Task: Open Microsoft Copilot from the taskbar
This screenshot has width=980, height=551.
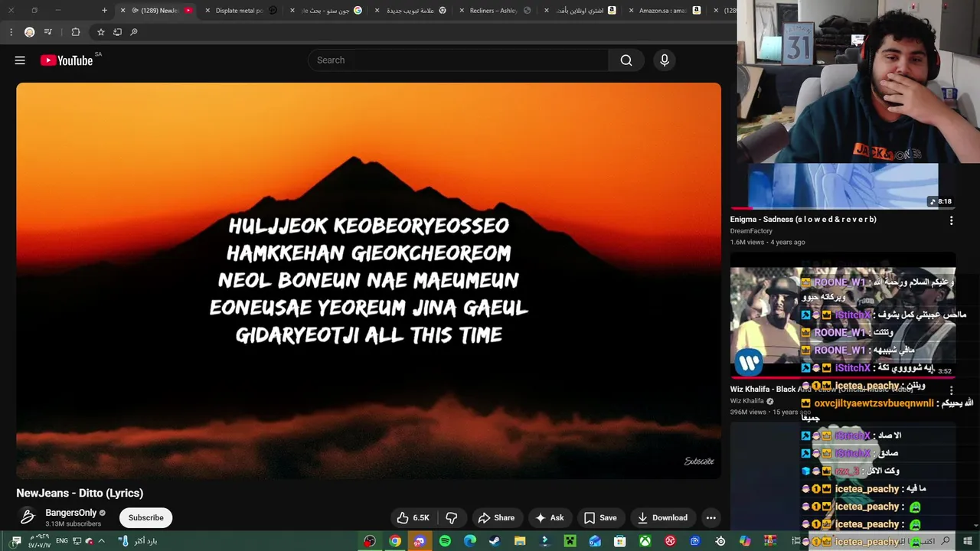Action: [x=745, y=541]
